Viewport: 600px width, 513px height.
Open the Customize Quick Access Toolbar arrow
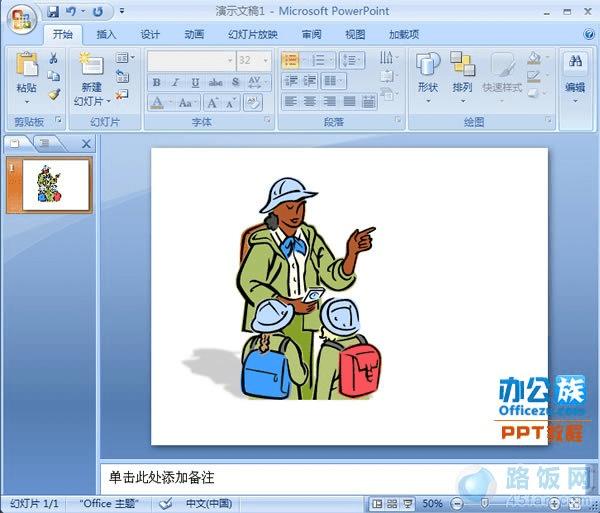coord(122,11)
